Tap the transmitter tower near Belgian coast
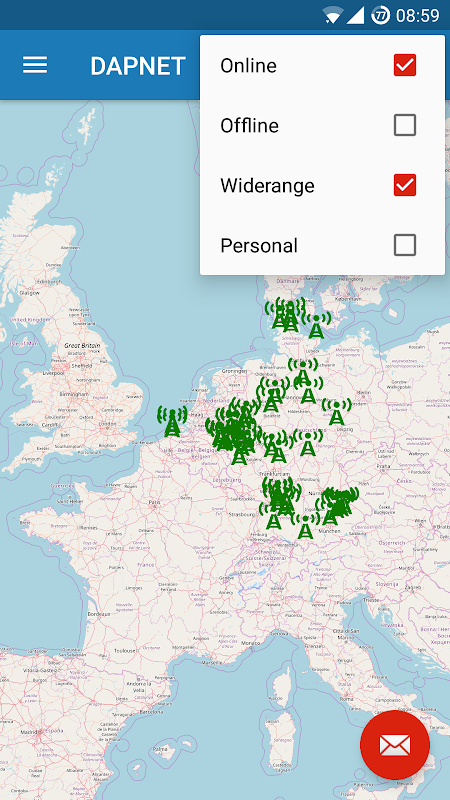This screenshot has height=800, width=450. (x=172, y=421)
